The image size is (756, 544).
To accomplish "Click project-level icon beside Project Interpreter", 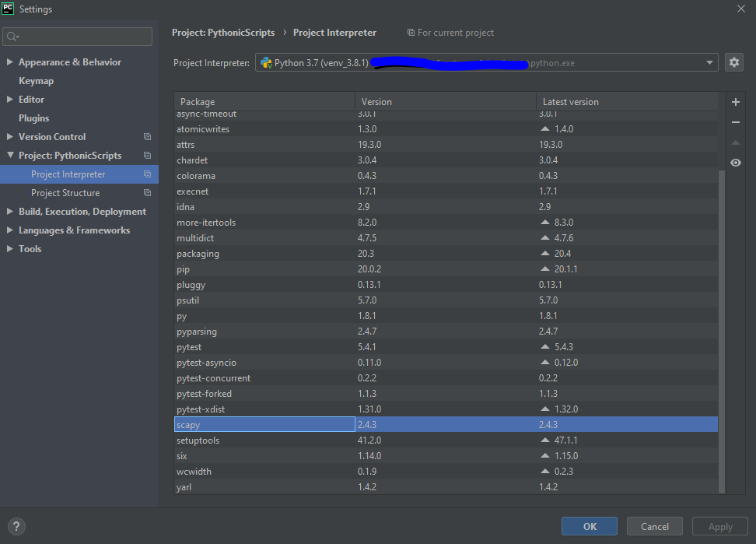I will tap(147, 174).
